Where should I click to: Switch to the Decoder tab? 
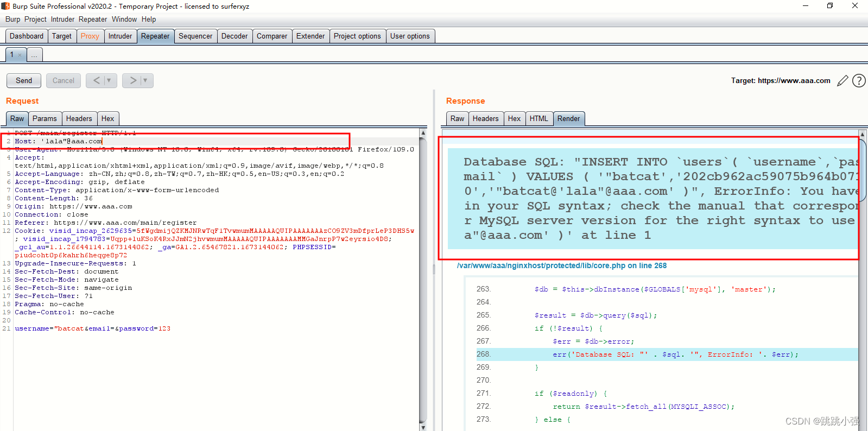(x=235, y=36)
